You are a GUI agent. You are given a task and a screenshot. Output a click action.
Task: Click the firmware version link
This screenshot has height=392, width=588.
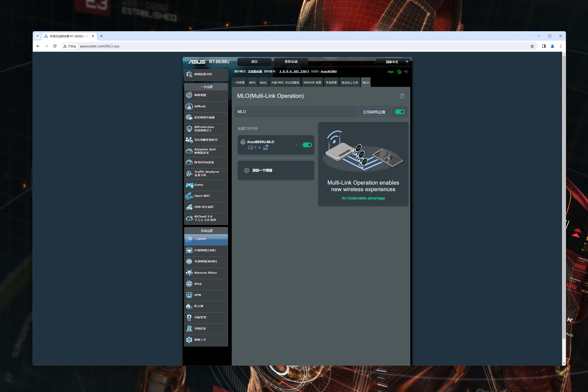(294, 72)
